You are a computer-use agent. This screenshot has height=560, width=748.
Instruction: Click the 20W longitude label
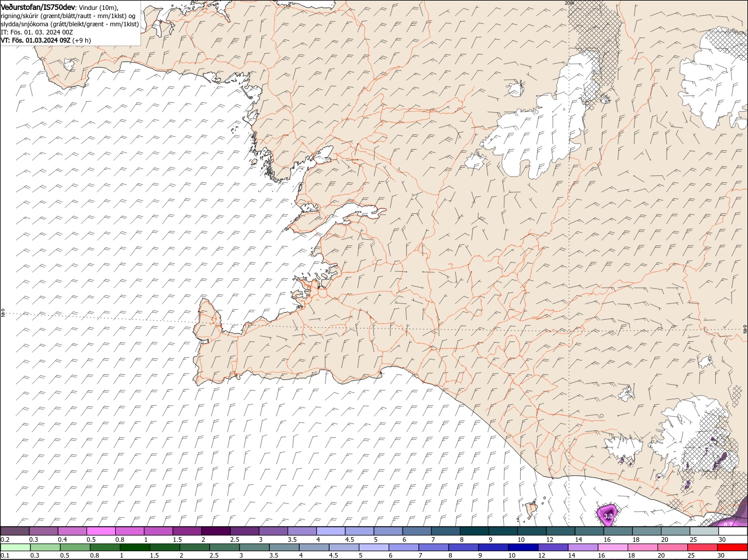570,3
